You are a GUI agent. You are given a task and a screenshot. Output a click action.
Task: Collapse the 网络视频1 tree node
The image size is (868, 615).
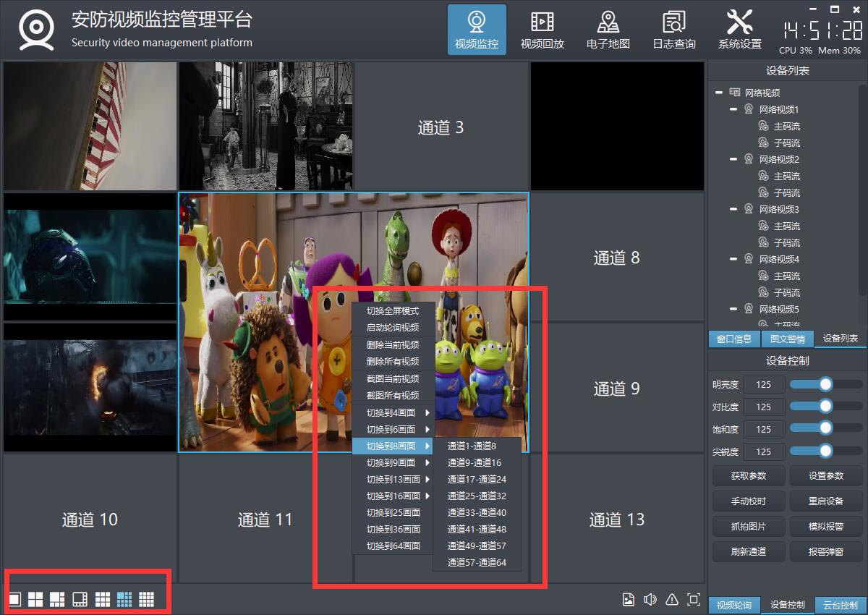pyautogui.click(x=733, y=109)
